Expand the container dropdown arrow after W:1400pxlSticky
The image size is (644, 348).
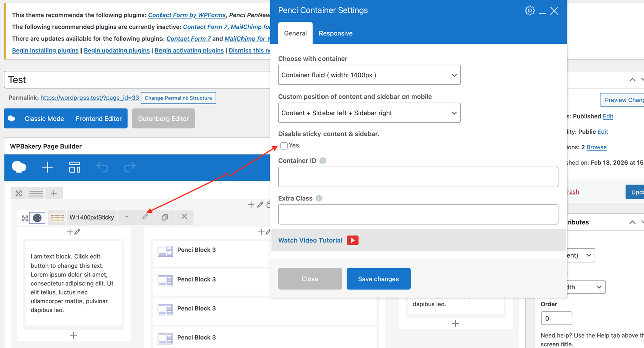127,217
